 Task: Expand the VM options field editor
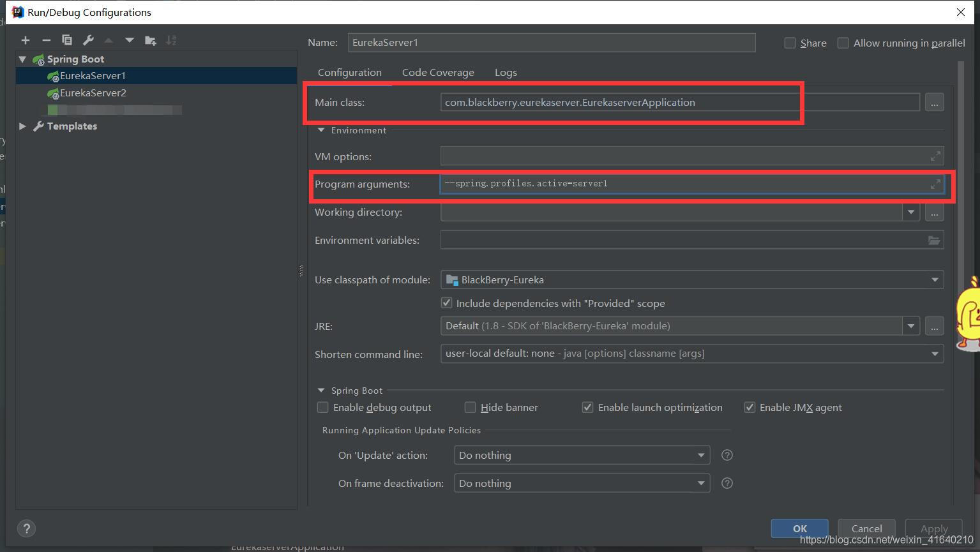935,156
